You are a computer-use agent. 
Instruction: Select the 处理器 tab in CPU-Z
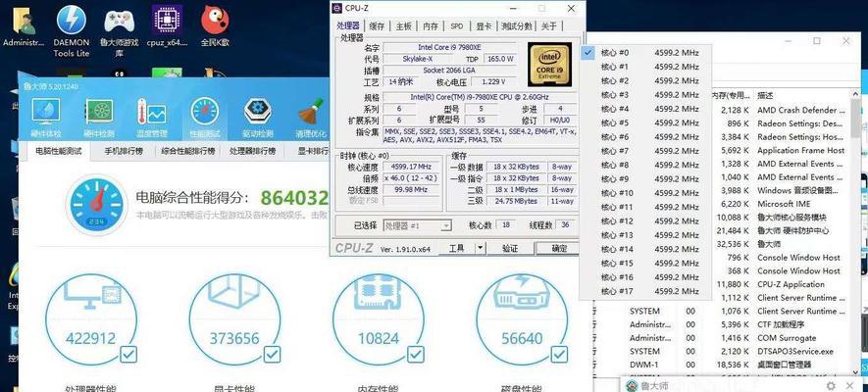[348, 25]
